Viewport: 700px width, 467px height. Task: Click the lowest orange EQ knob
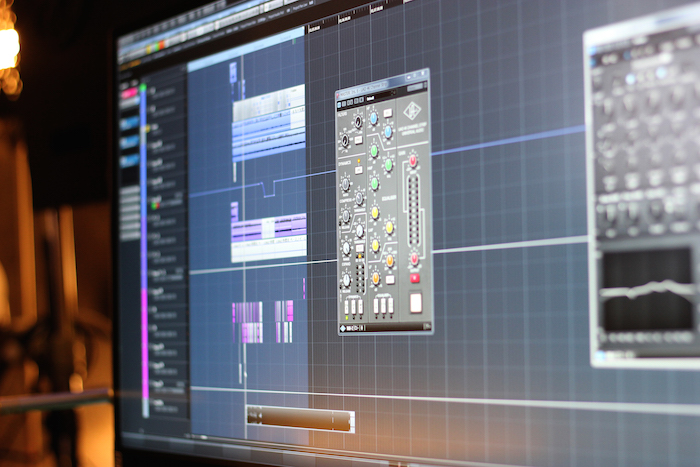375,278
